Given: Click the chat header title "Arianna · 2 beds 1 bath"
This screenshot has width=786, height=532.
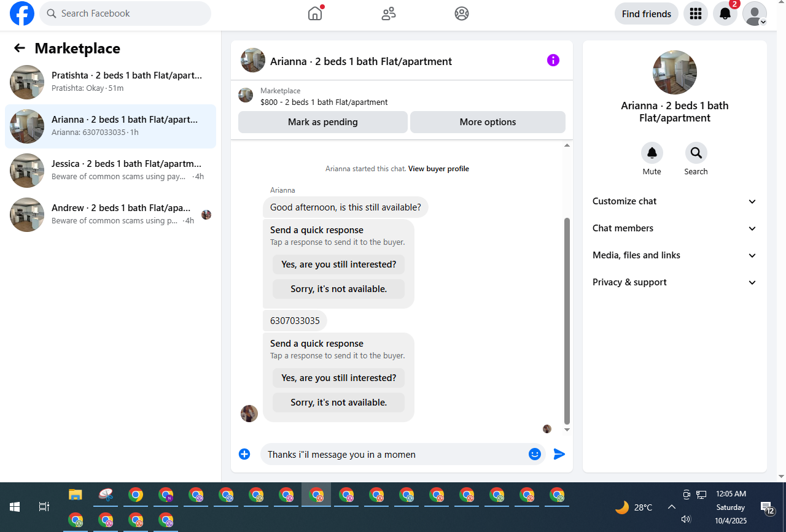Looking at the screenshot, I should pos(361,61).
